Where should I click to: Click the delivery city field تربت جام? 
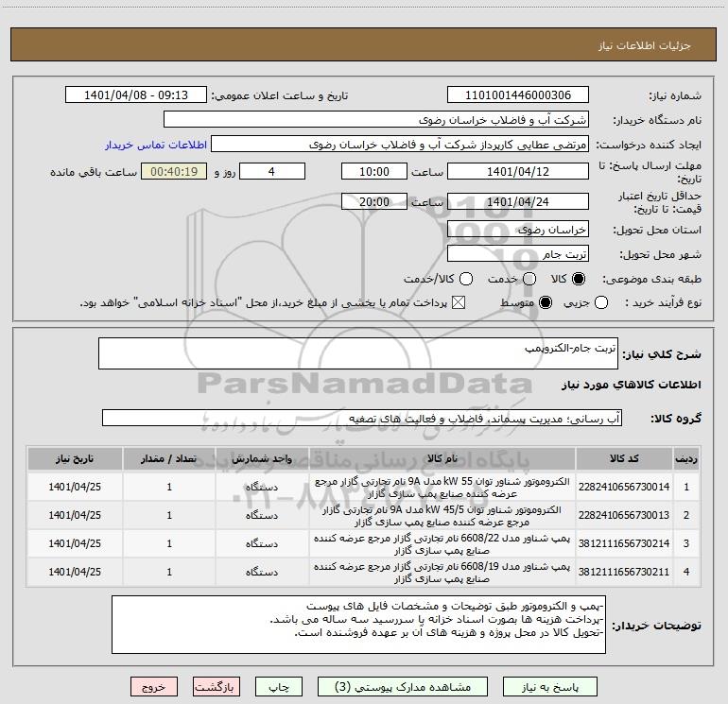(x=518, y=254)
